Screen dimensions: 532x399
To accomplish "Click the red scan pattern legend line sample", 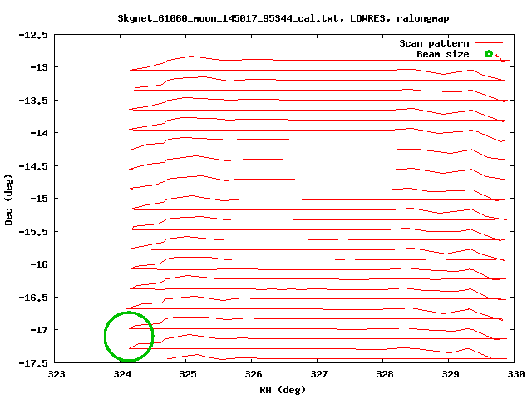I will 489,43.
